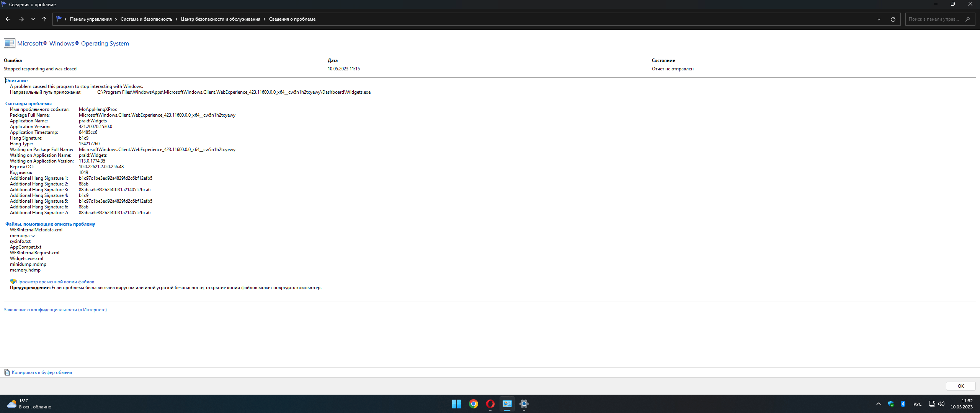
Task: Click 'Widgets.exe.xml' file name
Action: [x=26, y=259]
